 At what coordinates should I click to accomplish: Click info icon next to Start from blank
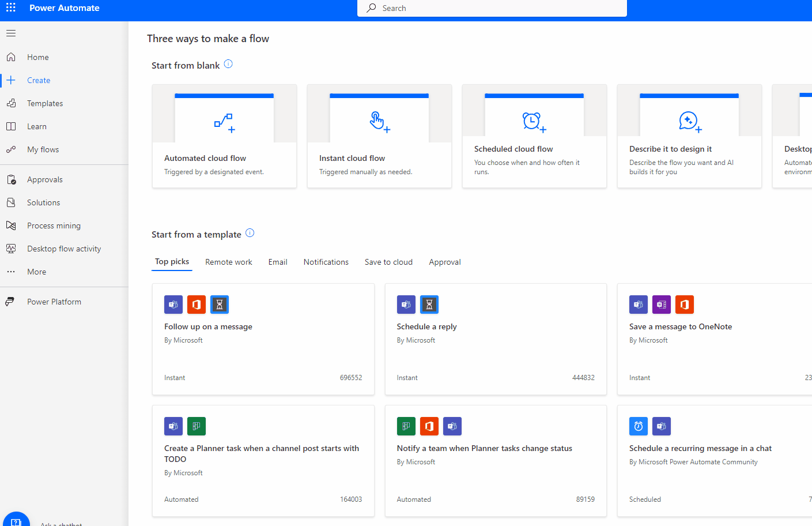point(228,64)
